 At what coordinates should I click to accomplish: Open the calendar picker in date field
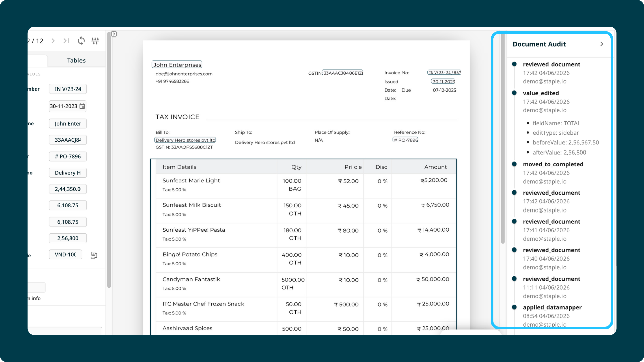point(82,106)
